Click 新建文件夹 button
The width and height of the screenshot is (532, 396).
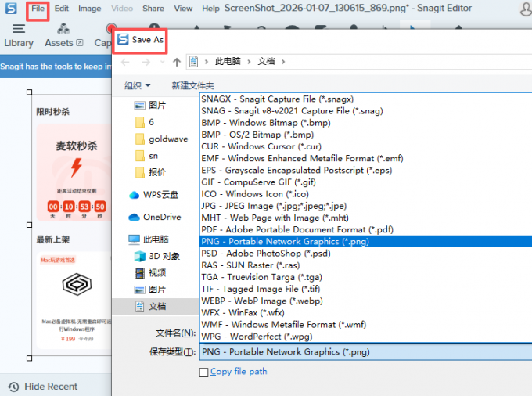click(192, 85)
